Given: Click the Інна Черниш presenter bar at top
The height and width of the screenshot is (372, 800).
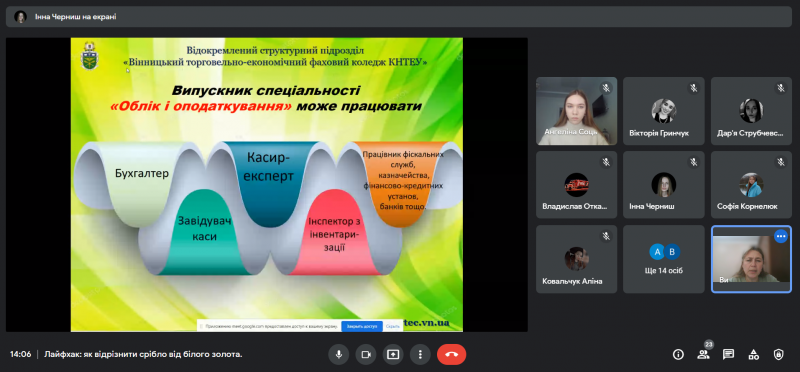Looking at the screenshot, I should pyautogui.click(x=399, y=16).
